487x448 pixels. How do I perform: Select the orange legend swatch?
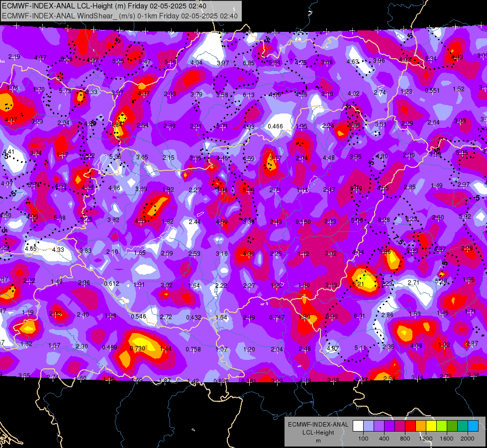pyautogui.click(x=421, y=426)
